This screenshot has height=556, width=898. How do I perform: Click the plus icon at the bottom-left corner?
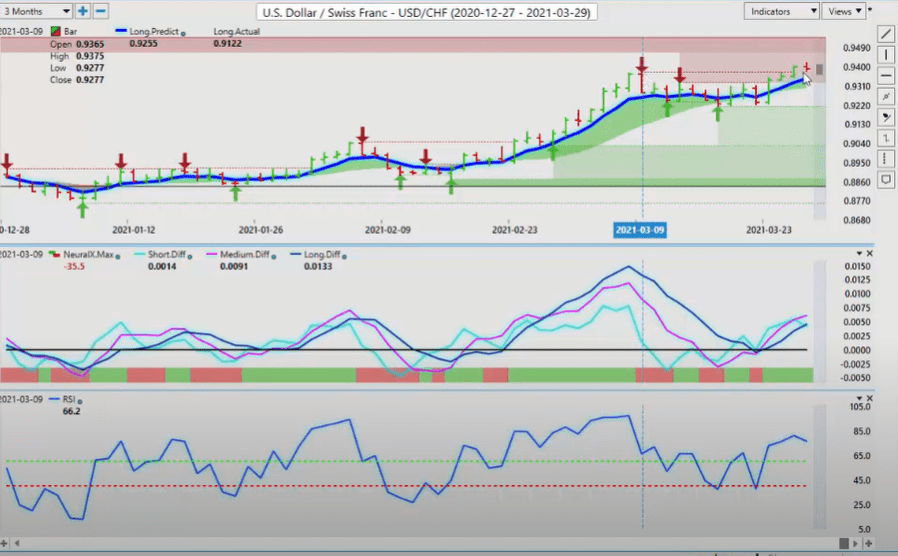point(4,543)
